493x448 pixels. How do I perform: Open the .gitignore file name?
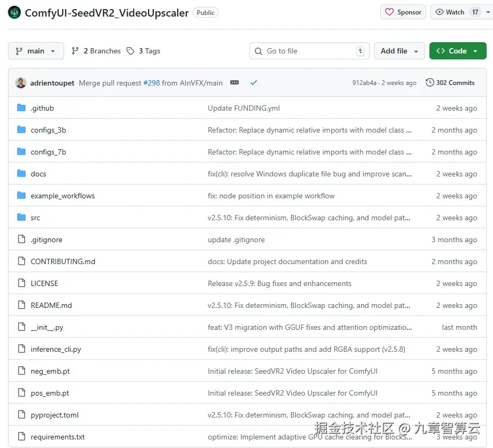pos(46,240)
